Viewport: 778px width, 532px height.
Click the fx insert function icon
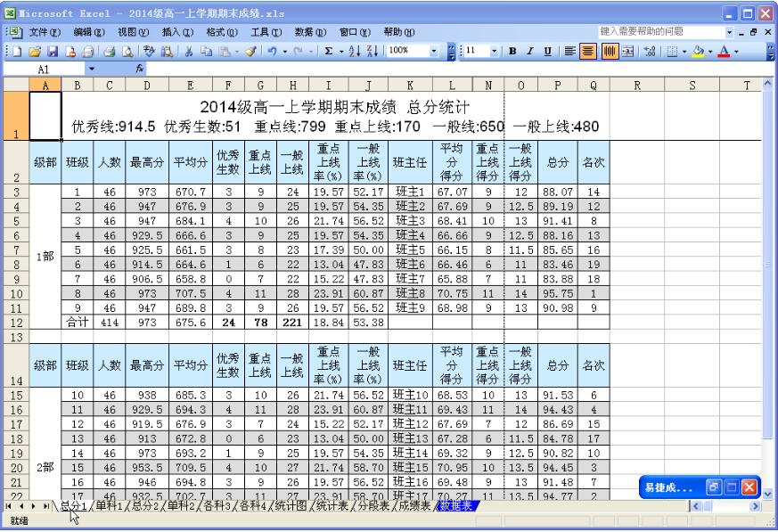click(x=139, y=69)
